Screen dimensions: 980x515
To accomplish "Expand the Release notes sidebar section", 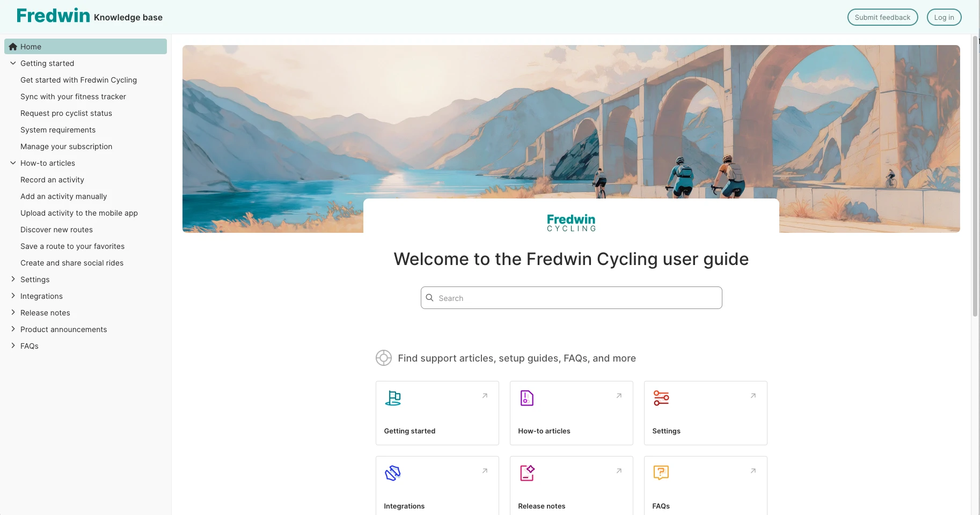I will click(13, 312).
